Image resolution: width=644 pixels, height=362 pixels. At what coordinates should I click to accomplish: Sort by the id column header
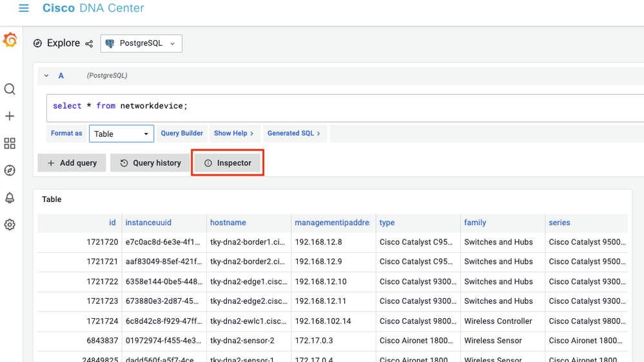pyautogui.click(x=112, y=223)
